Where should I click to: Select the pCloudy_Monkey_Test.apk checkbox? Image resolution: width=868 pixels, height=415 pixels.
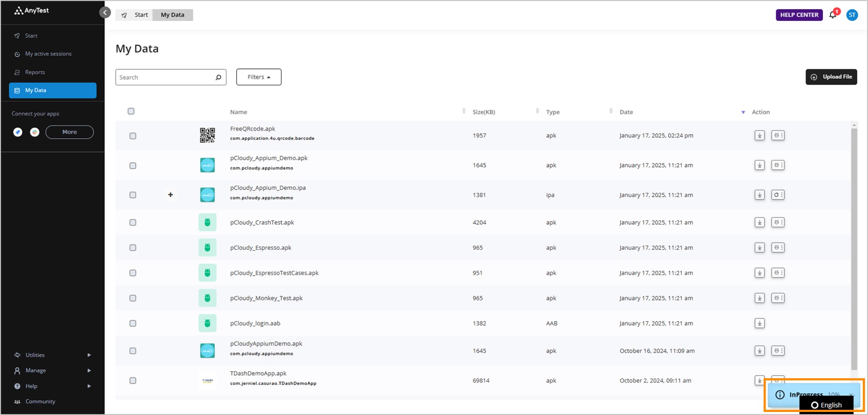[x=133, y=298]
